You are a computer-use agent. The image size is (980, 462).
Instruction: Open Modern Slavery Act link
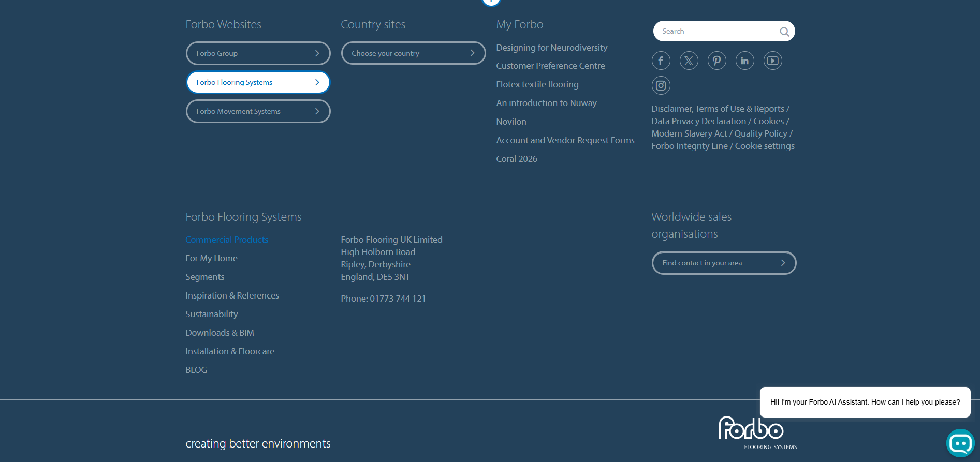[x=689, y=133]
